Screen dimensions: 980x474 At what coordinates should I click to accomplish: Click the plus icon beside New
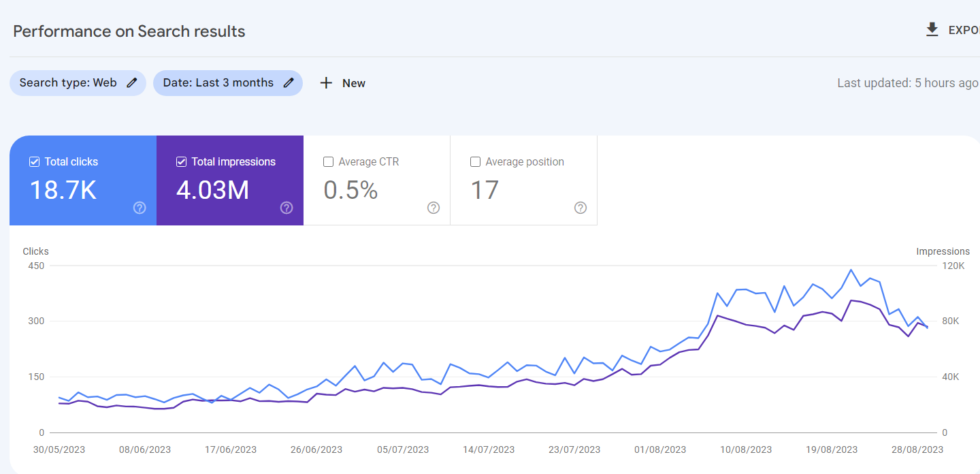point(327,83)
